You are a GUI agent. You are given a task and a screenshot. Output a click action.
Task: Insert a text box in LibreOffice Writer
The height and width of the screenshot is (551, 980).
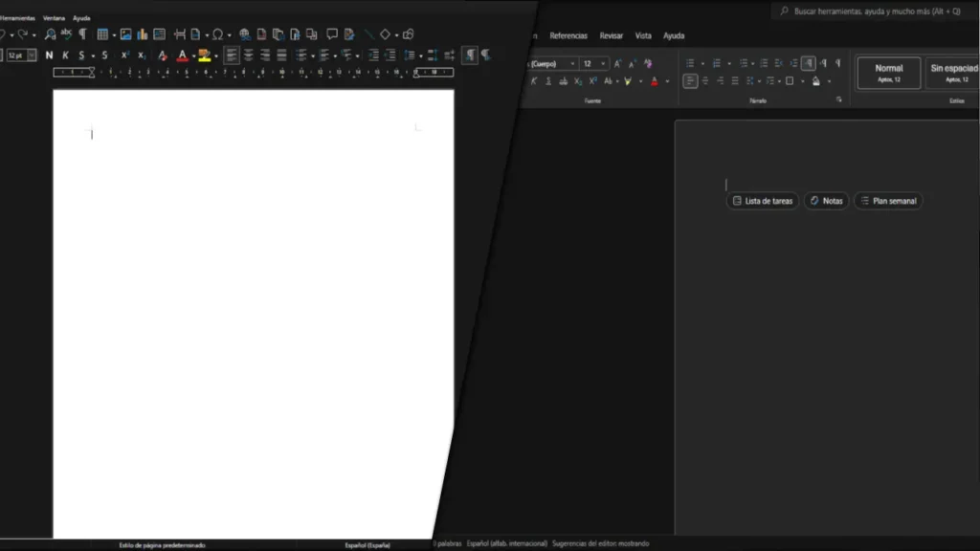[x=160, y=34]
